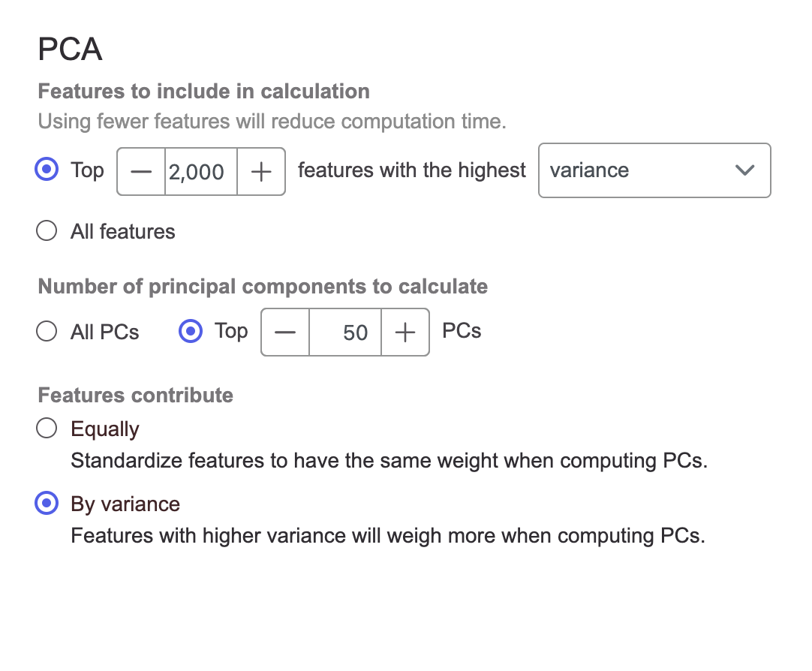Screen dimensions: 812x671
Task: Choose the Equally contribution option
Action: pyautogui.click(x=47, y=429)
